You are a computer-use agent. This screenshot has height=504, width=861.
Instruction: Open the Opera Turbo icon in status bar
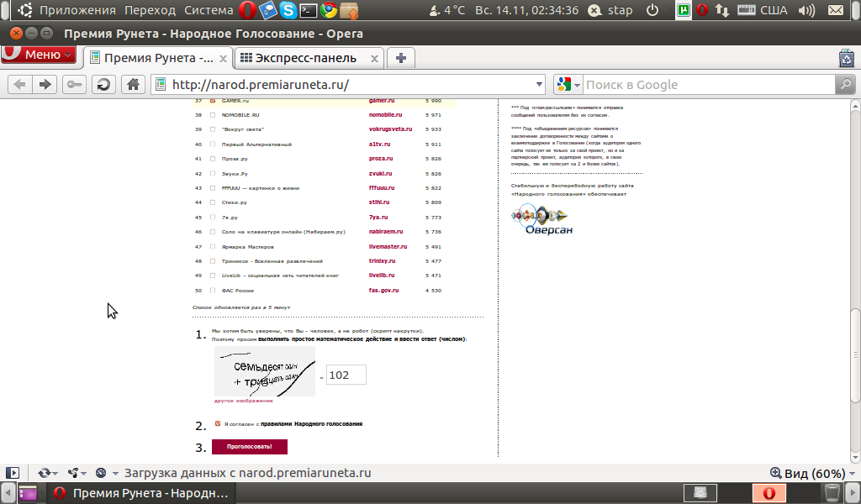(101, 473)
